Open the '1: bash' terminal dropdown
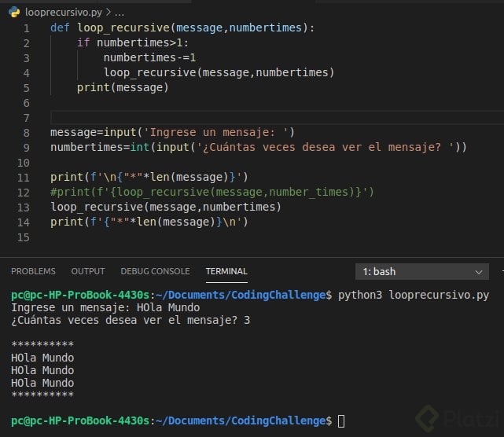Viewport: 504px width, 437px height. coord(422,271)
